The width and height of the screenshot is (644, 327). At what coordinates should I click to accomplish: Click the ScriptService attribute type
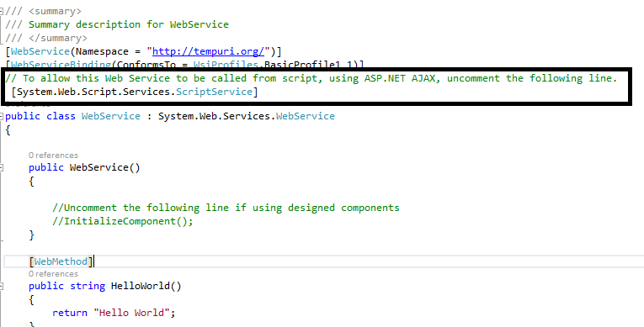(x=214, y=92)
